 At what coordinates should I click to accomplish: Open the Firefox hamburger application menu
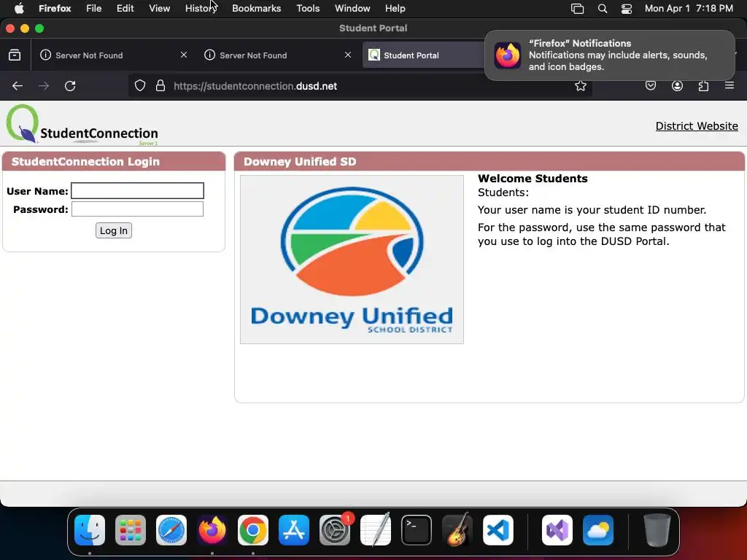729,86
